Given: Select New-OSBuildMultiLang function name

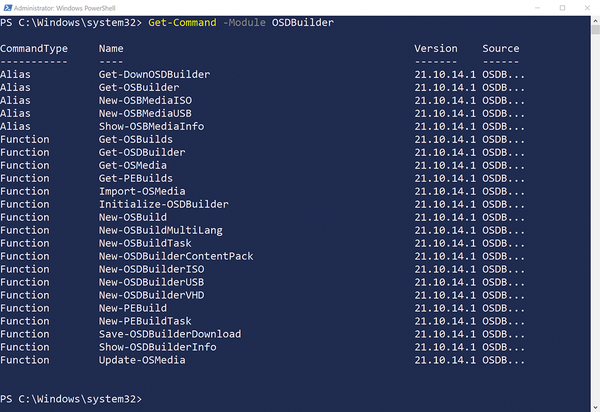Looking at the screenshot, I should click(161, 230).
